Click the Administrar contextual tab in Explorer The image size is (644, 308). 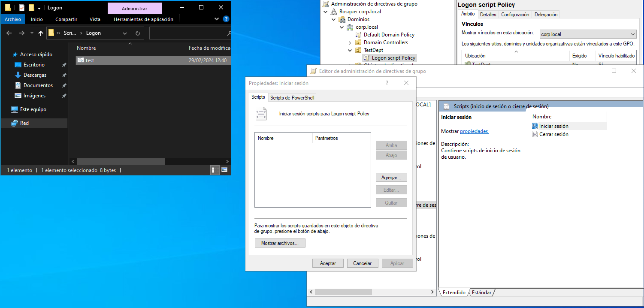135,9
